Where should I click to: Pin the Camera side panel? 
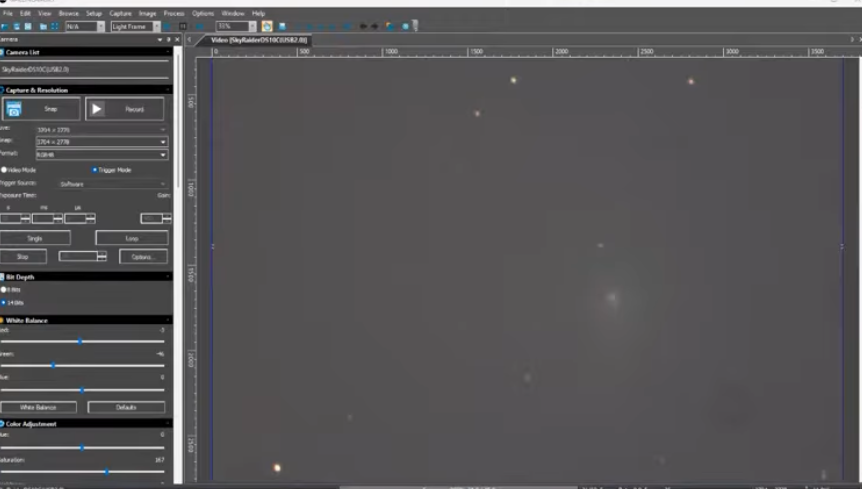pos(168,40)
